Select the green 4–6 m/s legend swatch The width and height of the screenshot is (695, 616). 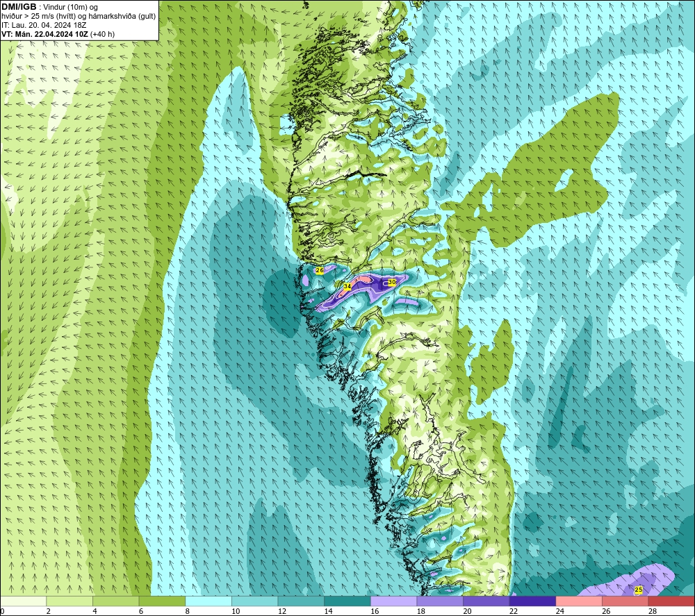(x=115, y=601)
